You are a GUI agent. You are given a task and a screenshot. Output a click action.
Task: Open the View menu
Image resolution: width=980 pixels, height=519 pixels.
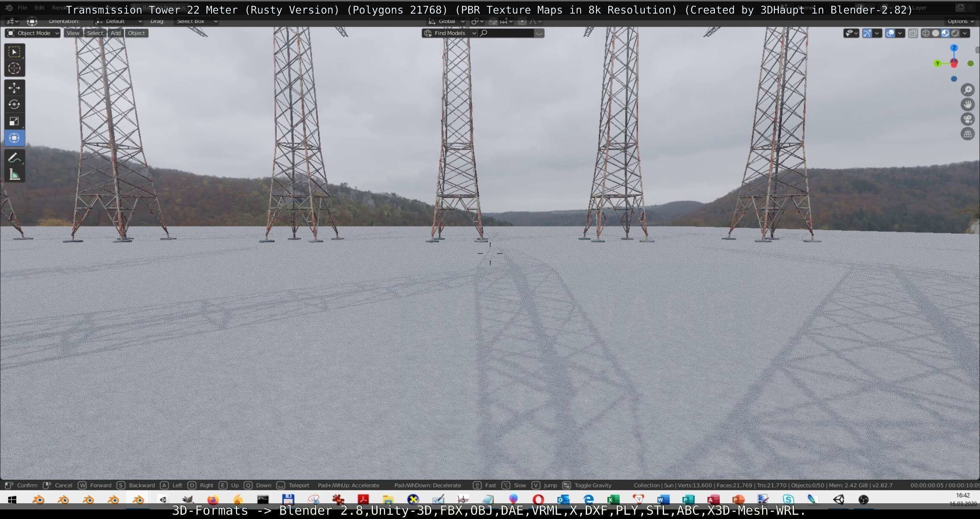tap(73, 33)
